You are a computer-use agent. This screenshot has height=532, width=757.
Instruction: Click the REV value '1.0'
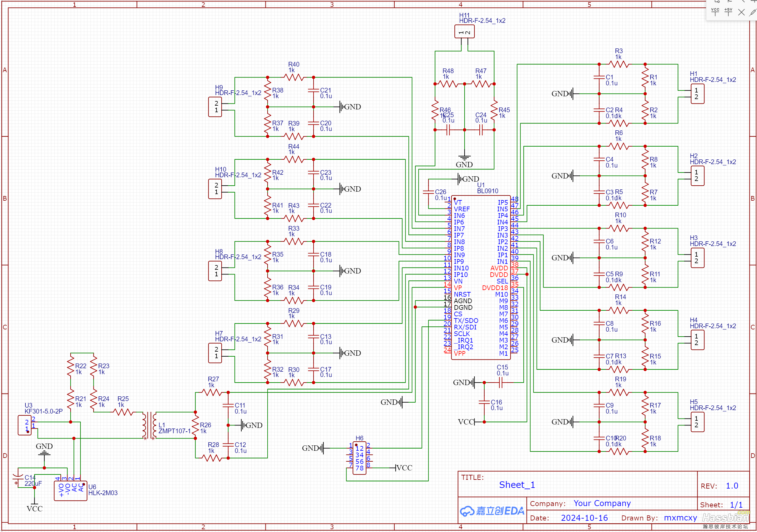click(732, 486)
